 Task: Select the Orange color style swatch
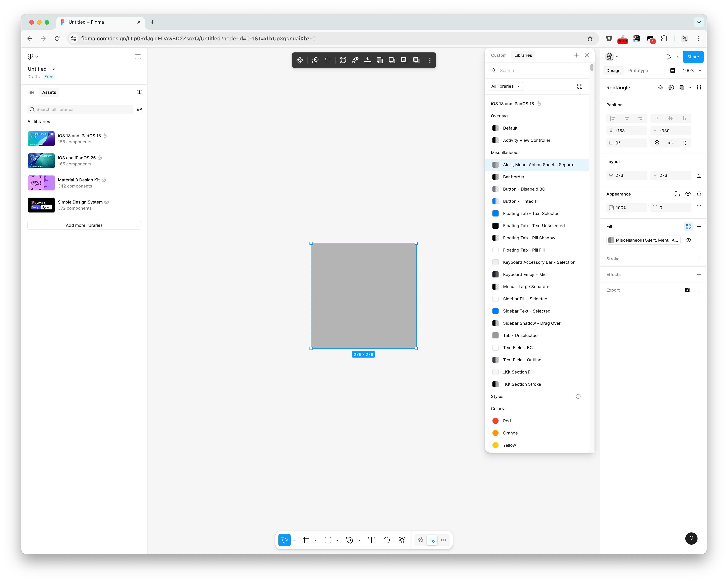(x=495, y=433)
